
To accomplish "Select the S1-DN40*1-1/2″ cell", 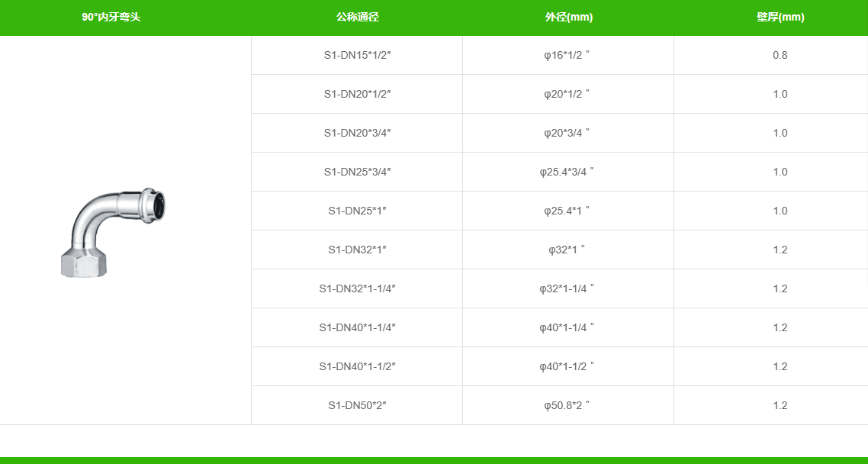I will pyautogui.click(x=357, y=366).
